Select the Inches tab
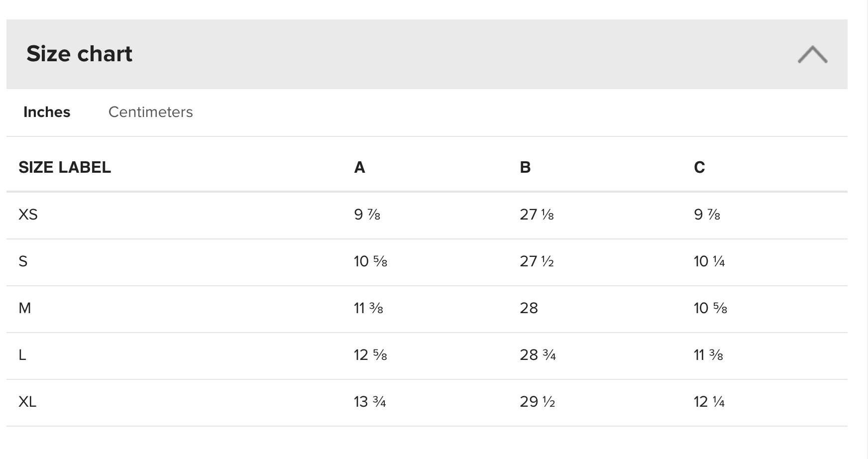This screenshot has width=868, height=459. [x=47, y=112]
